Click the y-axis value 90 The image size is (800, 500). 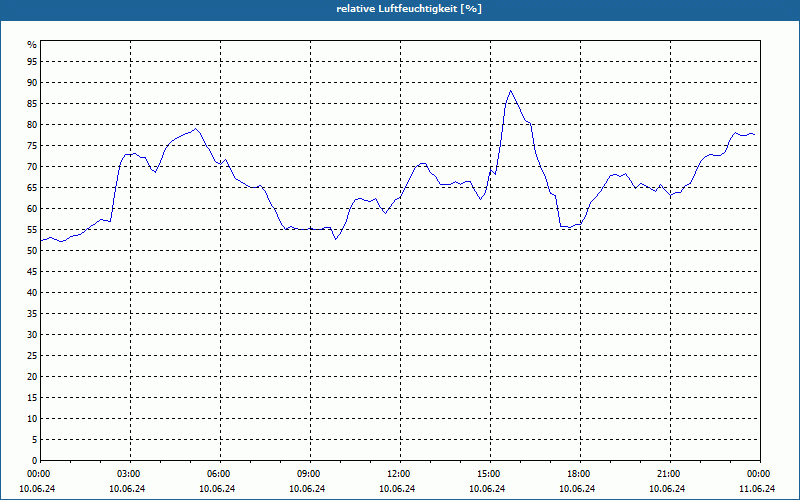[x=32, y=83]
